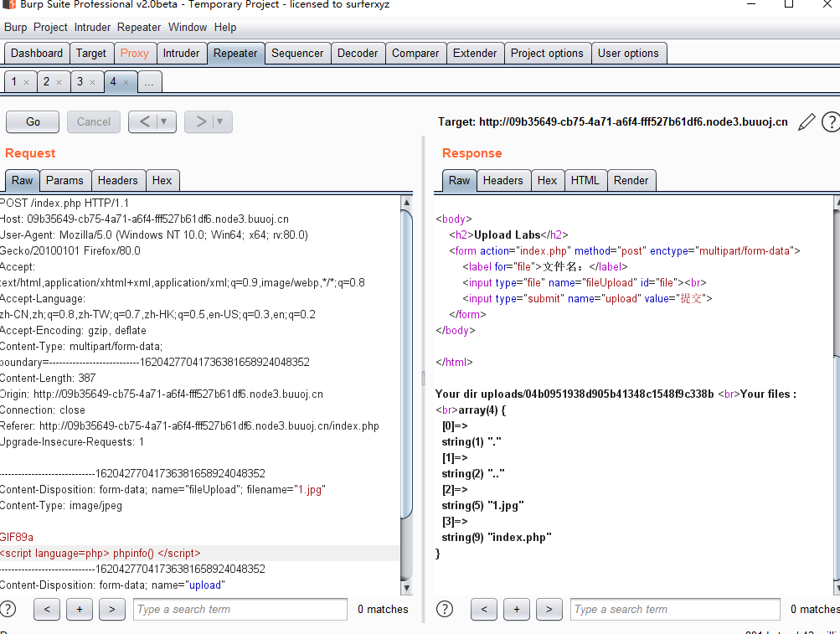This screenshot has height=634, width=840.
Task: Show response Render view
Action: pos(631,181)
